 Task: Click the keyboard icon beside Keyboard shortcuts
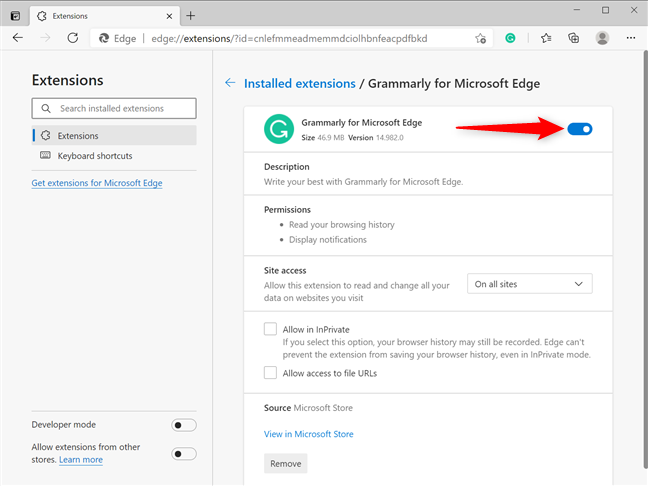point(45,155)
